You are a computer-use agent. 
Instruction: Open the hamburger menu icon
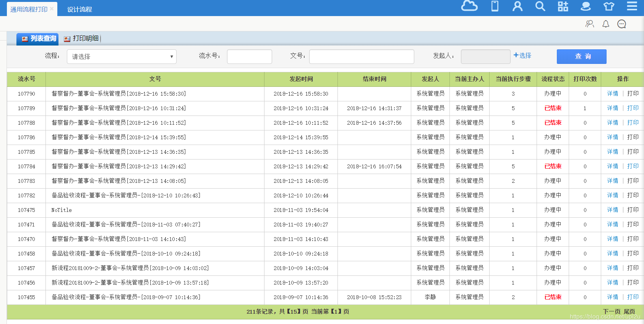click(632, 6)
